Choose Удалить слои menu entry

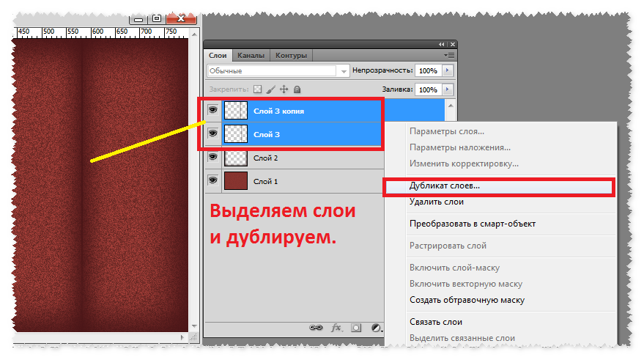pyautogui.click(x=436, y=202)
